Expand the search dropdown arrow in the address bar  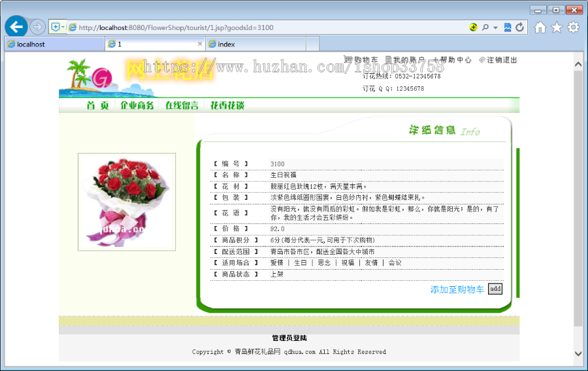(x=495, y=27)
